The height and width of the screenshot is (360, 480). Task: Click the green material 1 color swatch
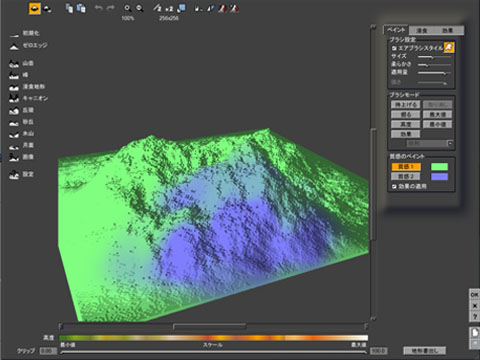click(x=439, y=167)
